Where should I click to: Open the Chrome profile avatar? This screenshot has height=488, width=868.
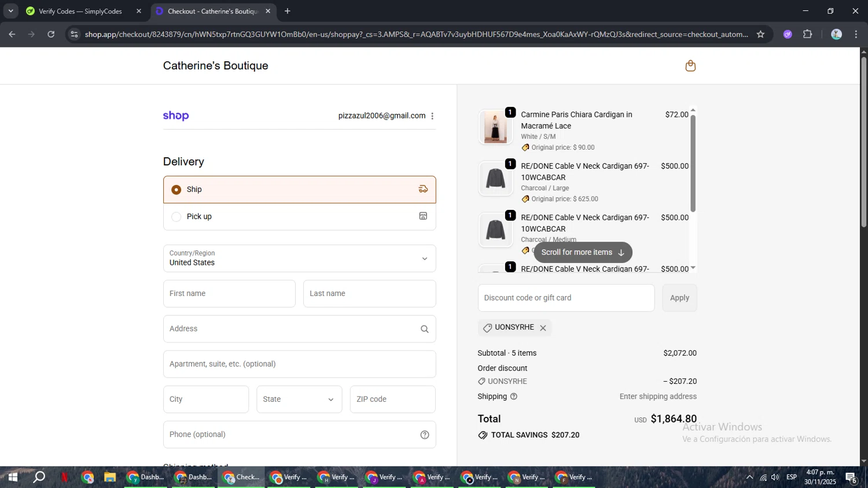[x=836, y=34]
